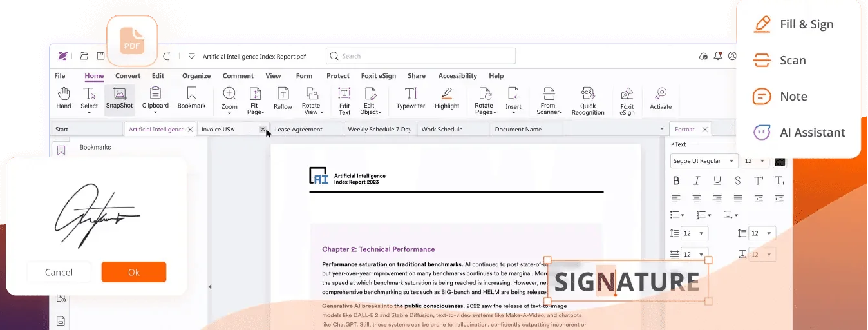
Task: Expand the Insert dropdown
Action: [513, 113]
